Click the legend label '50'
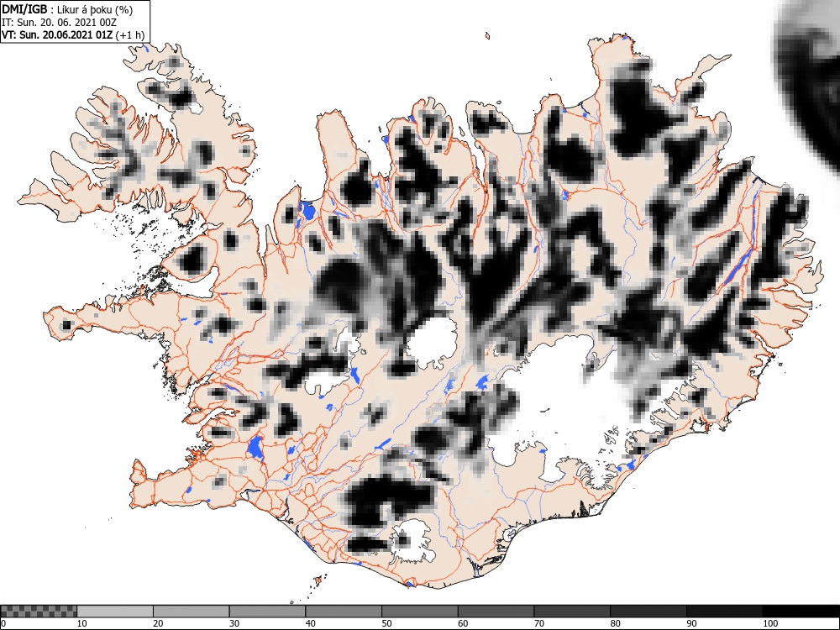 point(386,623)
